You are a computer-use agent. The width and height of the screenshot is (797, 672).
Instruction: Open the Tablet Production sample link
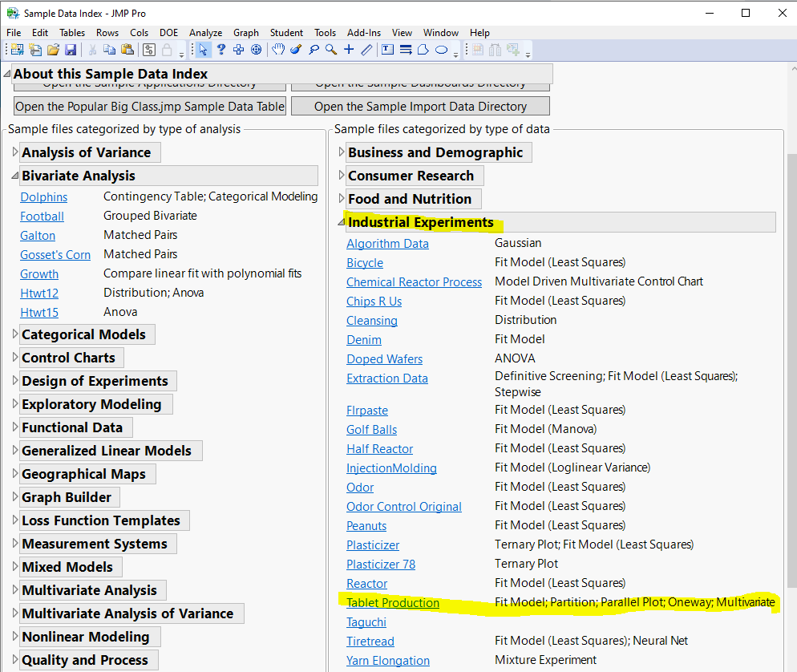click(393, 603)
